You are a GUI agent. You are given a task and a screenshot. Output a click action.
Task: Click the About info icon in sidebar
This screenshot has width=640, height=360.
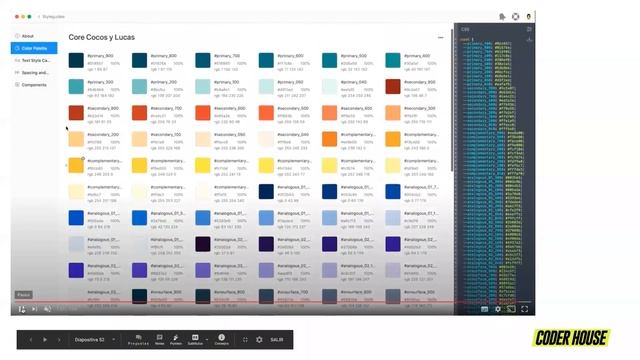(17, 36)
